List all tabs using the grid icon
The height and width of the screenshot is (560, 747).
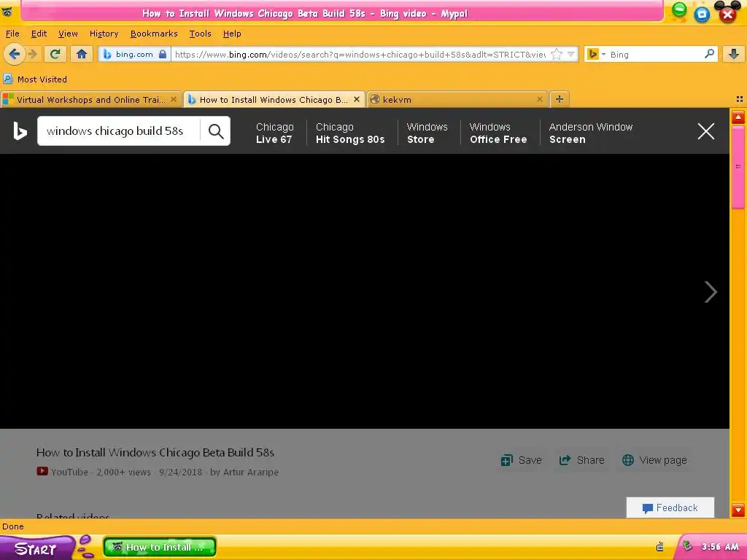point(740,99)
